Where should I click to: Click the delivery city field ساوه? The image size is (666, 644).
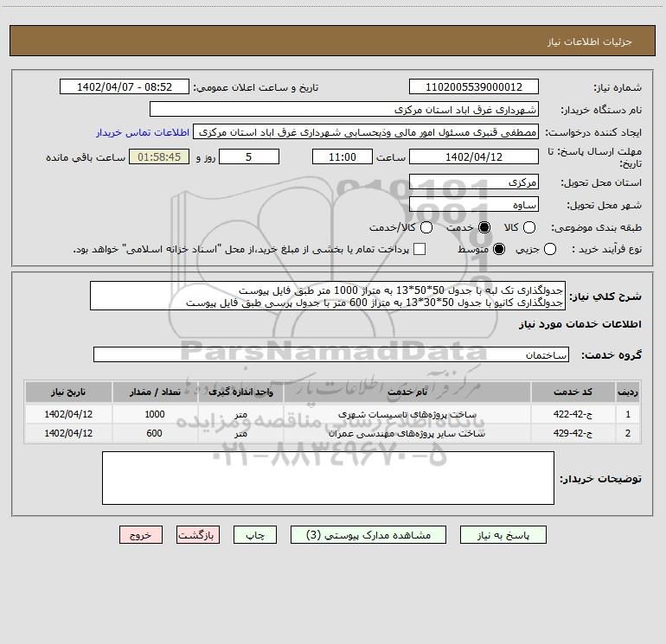pyautogui.click(x=474, y=205)
